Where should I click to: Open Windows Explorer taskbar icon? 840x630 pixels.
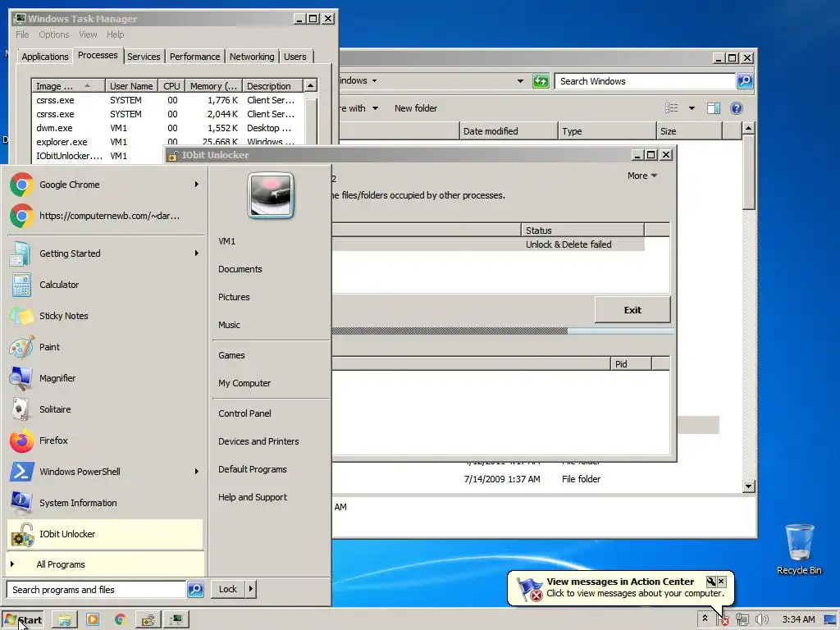(x=65, y=620)
